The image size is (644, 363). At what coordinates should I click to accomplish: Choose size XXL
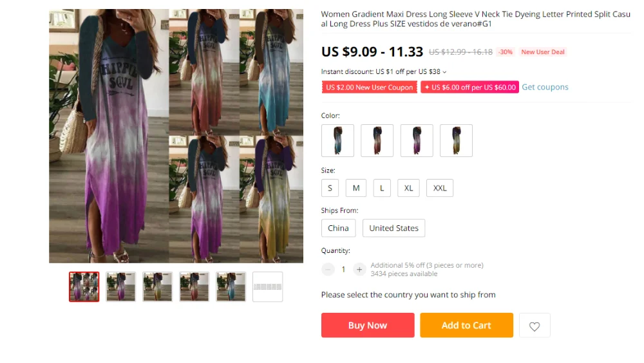(x=440, y=188)
